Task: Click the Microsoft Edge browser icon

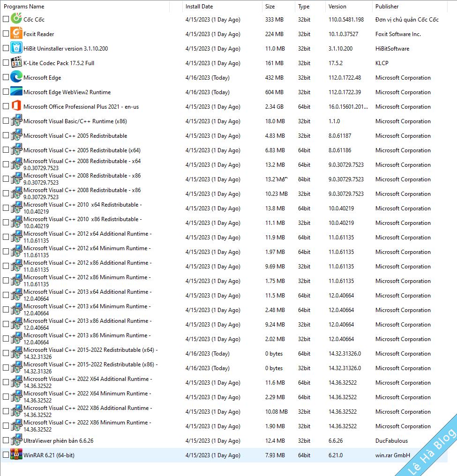Action: coord(15,77)
